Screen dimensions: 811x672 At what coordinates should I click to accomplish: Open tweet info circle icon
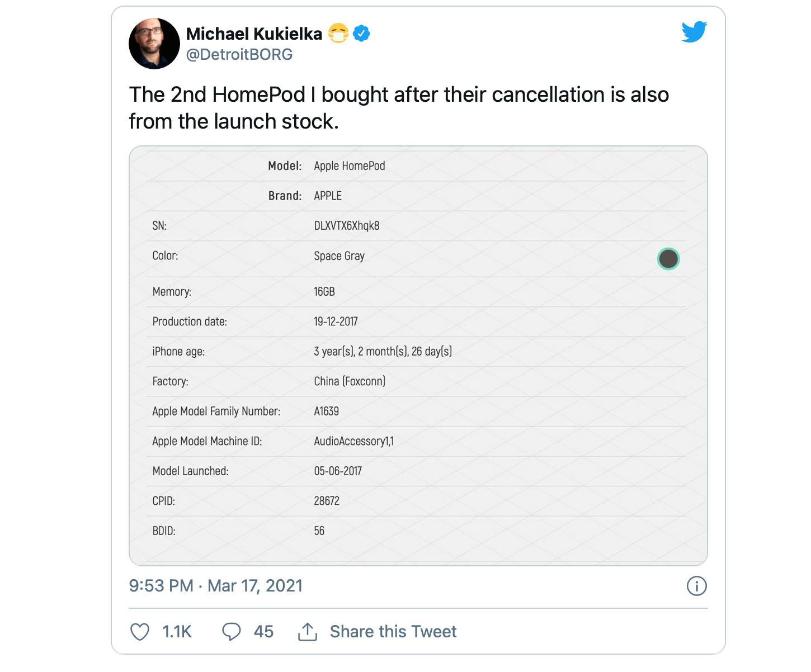(x=696, y=586)
